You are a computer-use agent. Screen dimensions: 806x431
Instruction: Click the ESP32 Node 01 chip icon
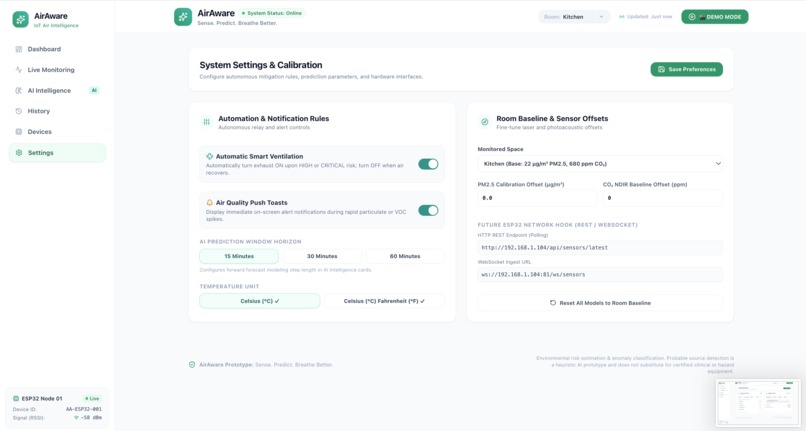(x=15, y=399)
